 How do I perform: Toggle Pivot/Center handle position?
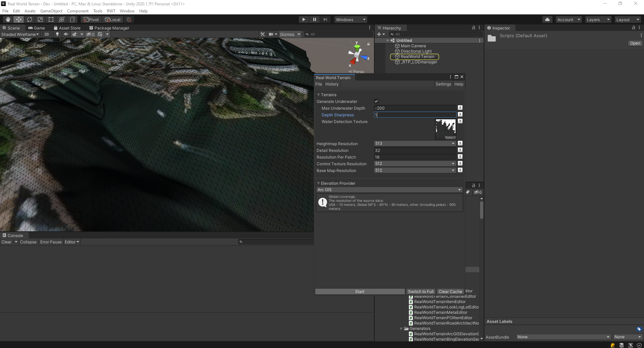click(x=91, y=19)
